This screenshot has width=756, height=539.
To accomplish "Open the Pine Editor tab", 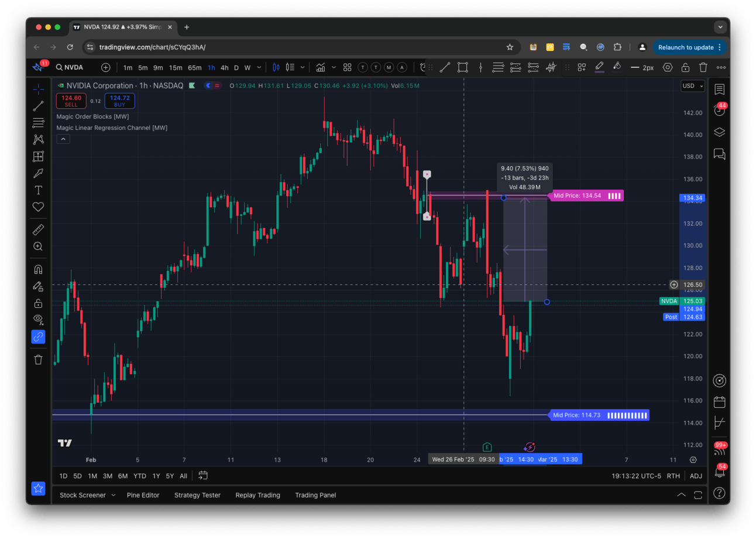I will click(x=143, y=495).
